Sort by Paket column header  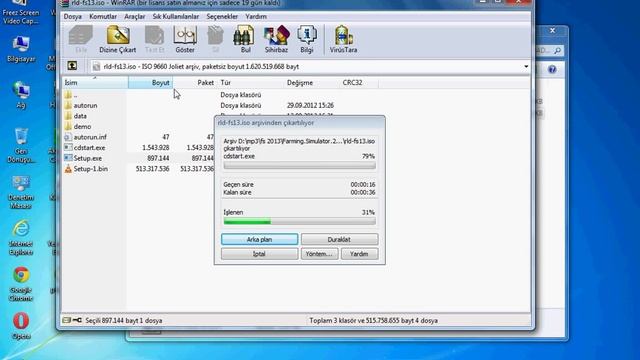coord(195,82)
